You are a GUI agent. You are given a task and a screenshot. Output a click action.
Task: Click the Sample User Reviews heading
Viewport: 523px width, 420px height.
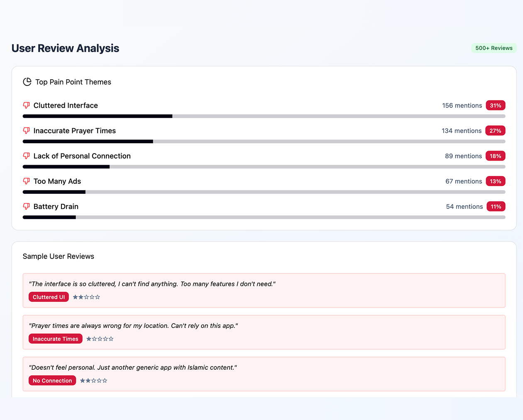click(x=59, y=256)
